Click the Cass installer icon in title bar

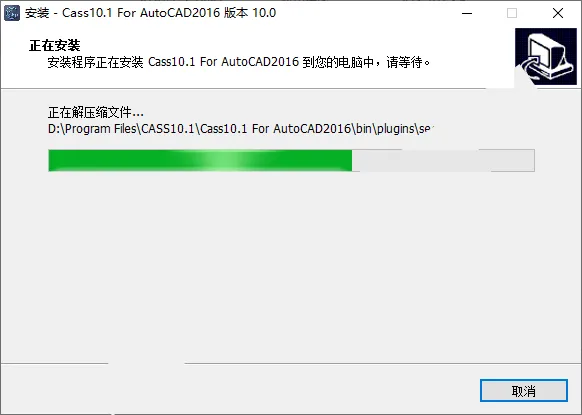(12, 13)
